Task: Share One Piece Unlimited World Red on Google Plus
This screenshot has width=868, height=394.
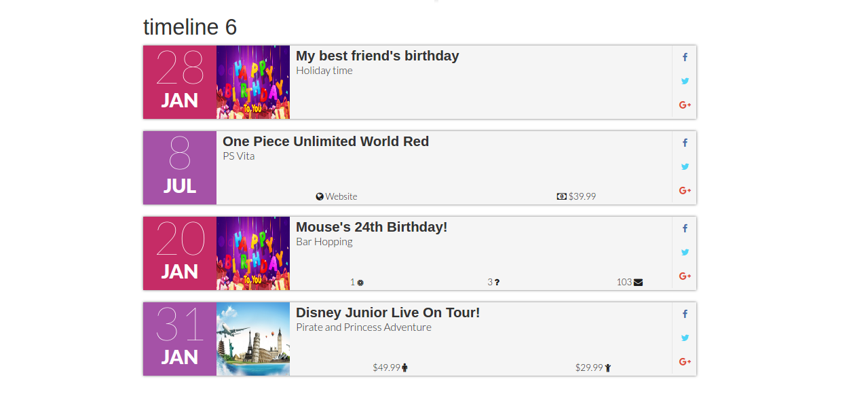Action: [x=685, y=190]
